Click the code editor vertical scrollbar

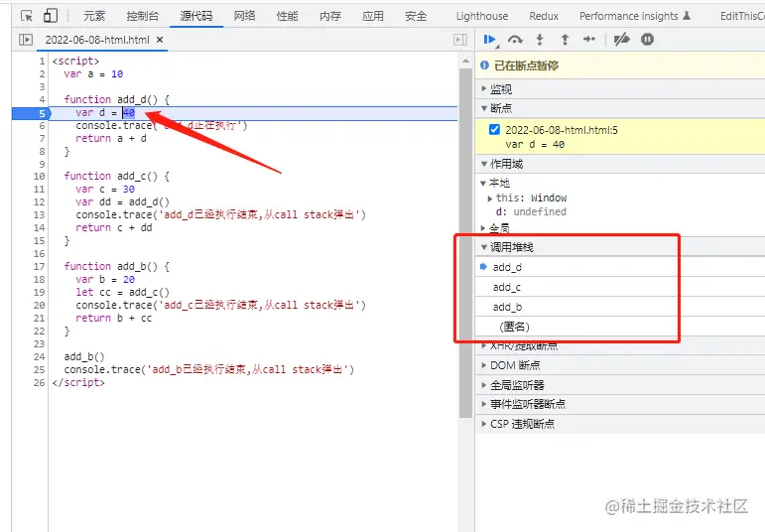[465, 242]
